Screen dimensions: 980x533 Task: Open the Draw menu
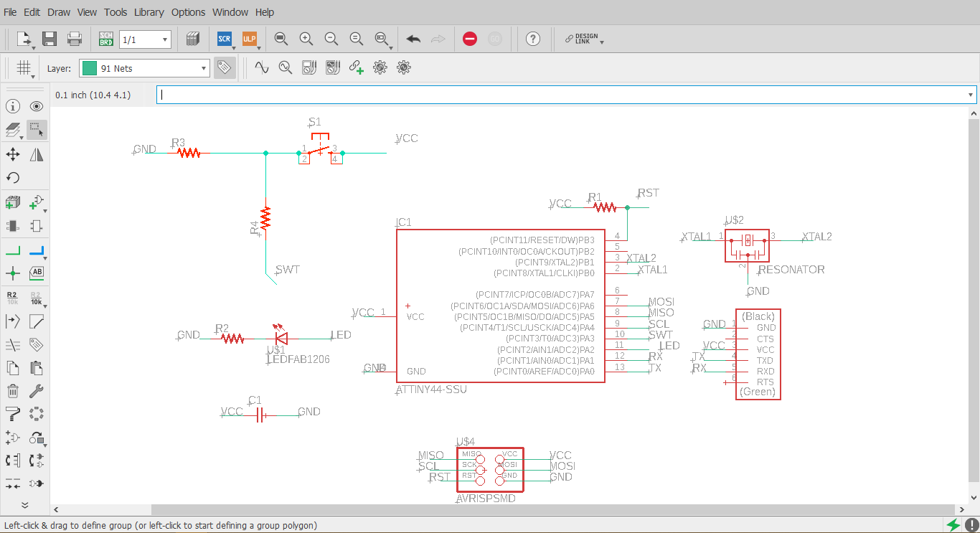59,12
